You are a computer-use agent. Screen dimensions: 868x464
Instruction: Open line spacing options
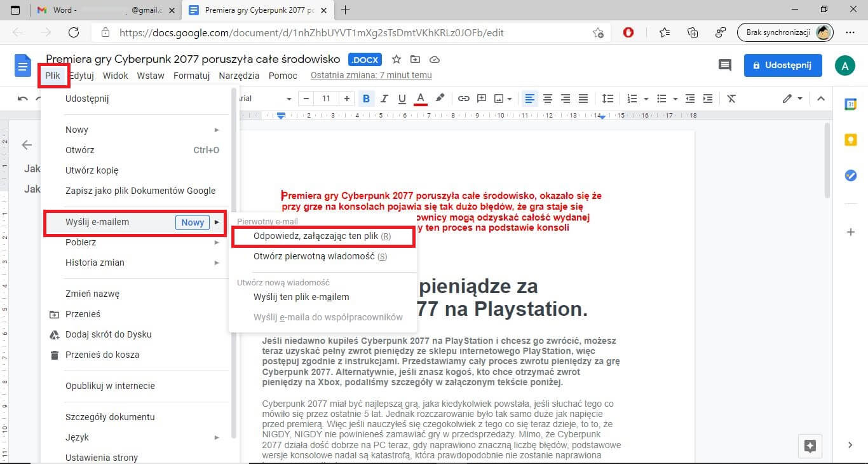click(607, 99)
